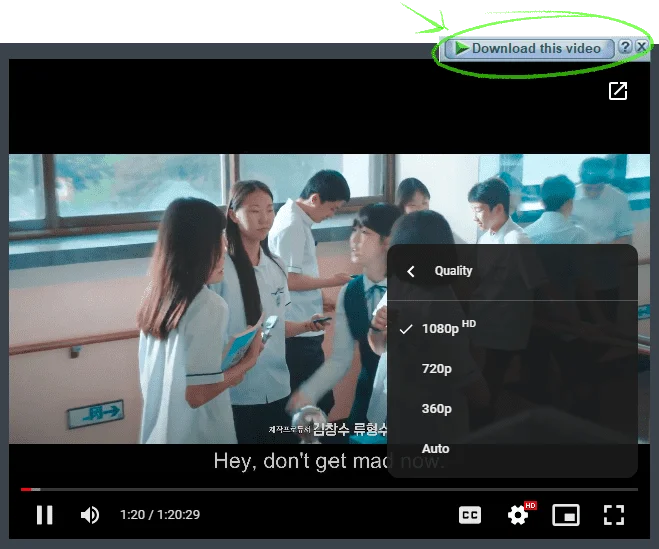Seek on the video progress bar
659x549 pixels.
click(x=330, y=489)
